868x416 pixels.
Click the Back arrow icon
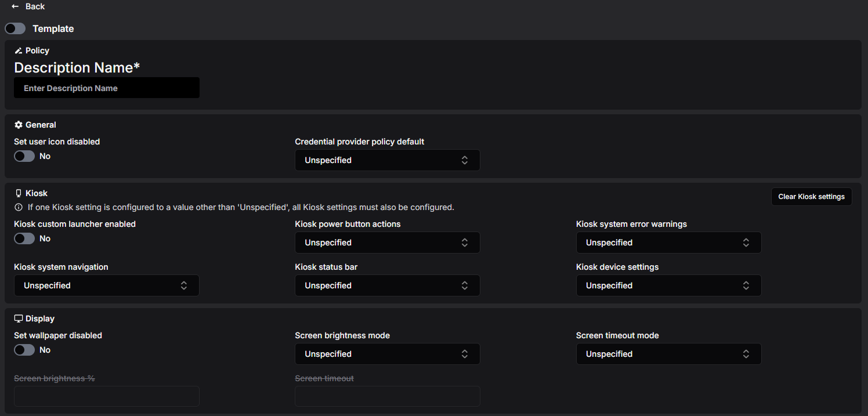tap(15, 6)
